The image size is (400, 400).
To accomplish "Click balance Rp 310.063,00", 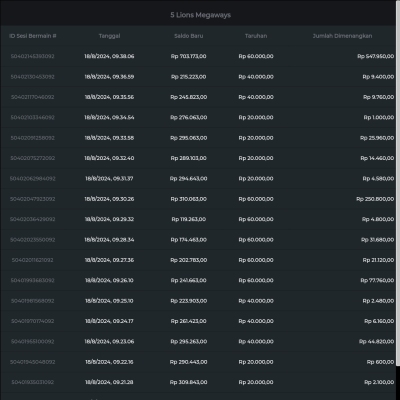I will pyautogui.click(x=189, y=199).
